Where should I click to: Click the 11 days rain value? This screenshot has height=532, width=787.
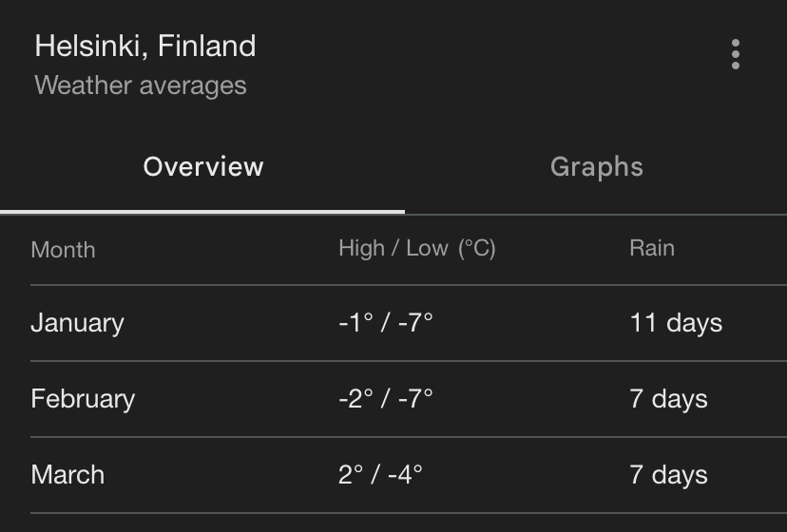point(676,323)
